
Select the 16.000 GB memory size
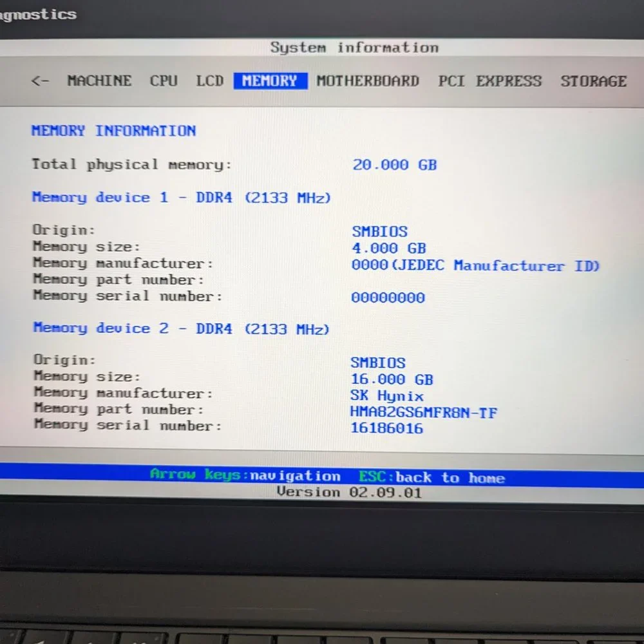click(x=392, y=379)
